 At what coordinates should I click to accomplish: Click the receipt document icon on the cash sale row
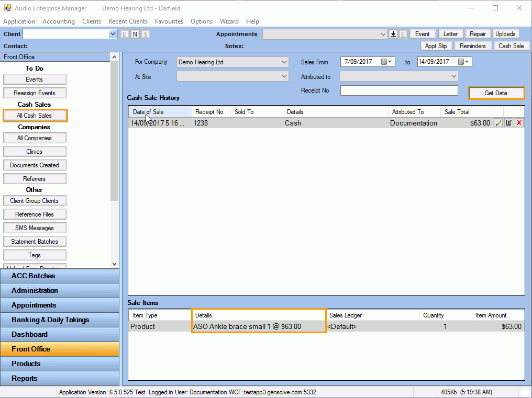508,123
